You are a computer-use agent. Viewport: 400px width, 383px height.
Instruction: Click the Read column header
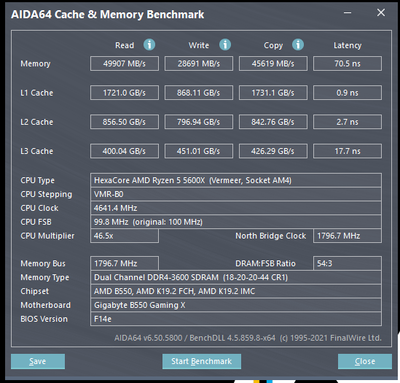point(124,45)
